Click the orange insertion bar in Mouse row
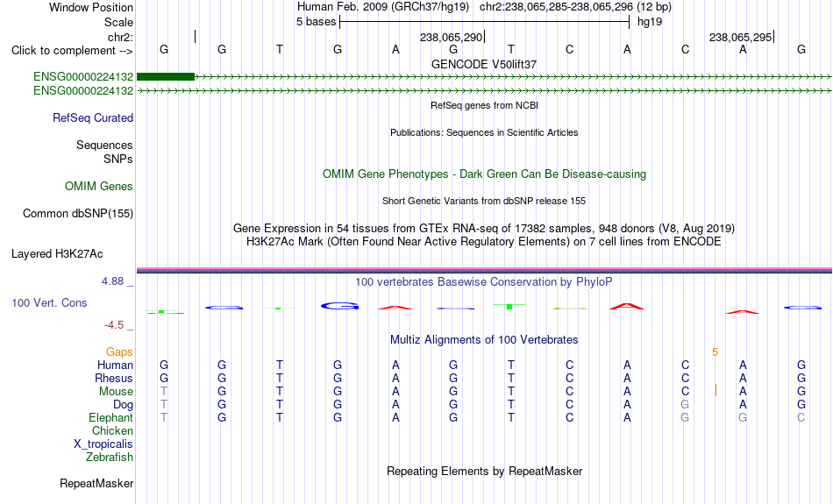833x504 pixels. coord(716,390)
